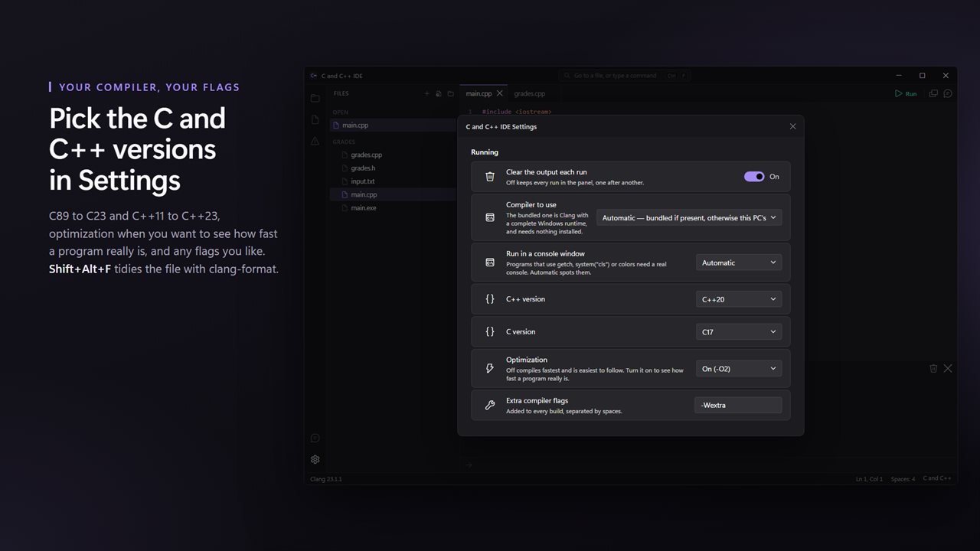980x551 pixels.
Task: Click the overlapping windows icon next to Run
Action: click(933, 93)
